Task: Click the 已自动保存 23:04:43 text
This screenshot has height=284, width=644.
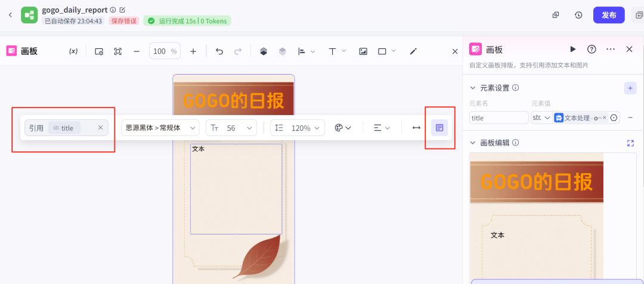Action: pyautogui.click(x=73, y=21)
